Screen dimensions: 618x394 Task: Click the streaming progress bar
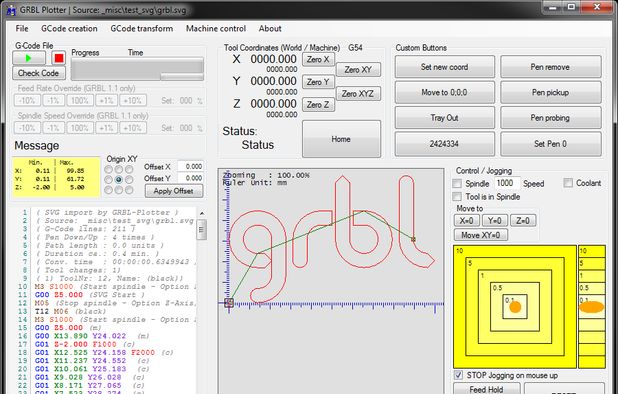[x=137, y=69]
